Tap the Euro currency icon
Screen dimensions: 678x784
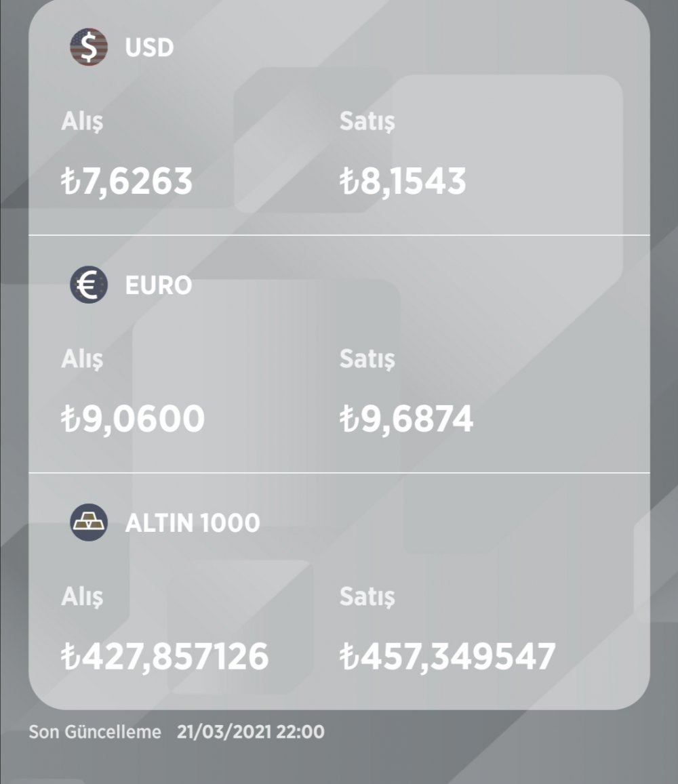coord(89,285)
